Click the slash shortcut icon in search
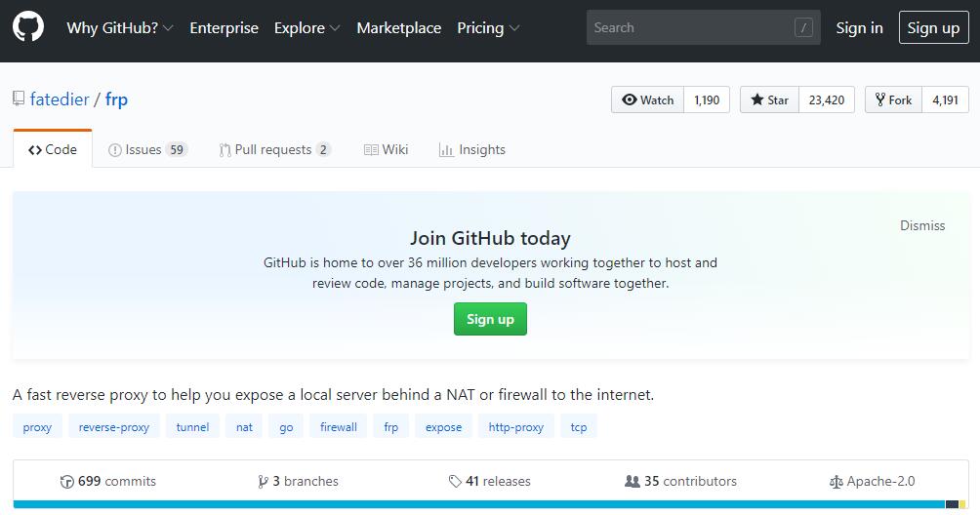Viewport: 980px width, 515px height. pyautogui.click(x=803, y=27)
